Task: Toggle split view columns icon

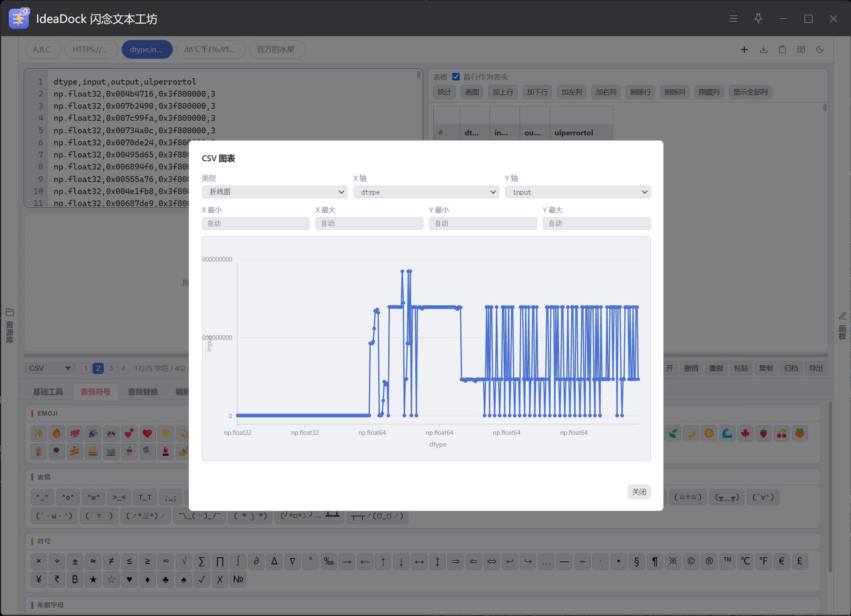Action: [801, 50]
